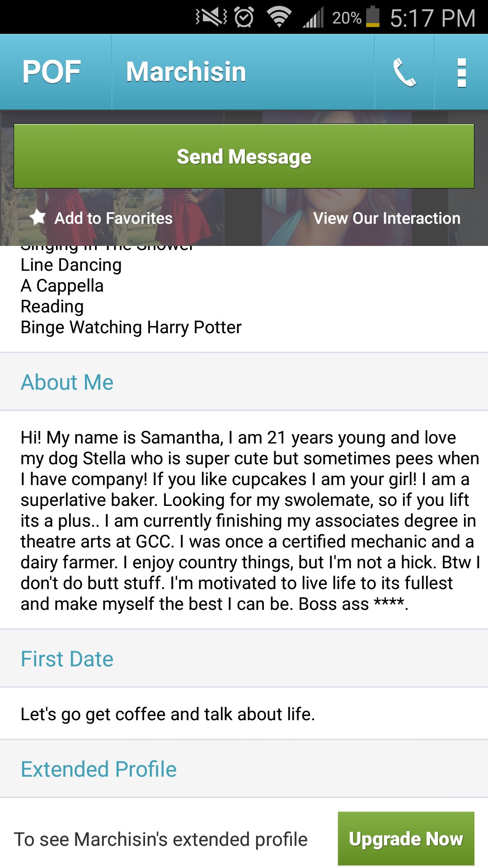
Task: Open View Our Interaction
Action: pos(387,218)
